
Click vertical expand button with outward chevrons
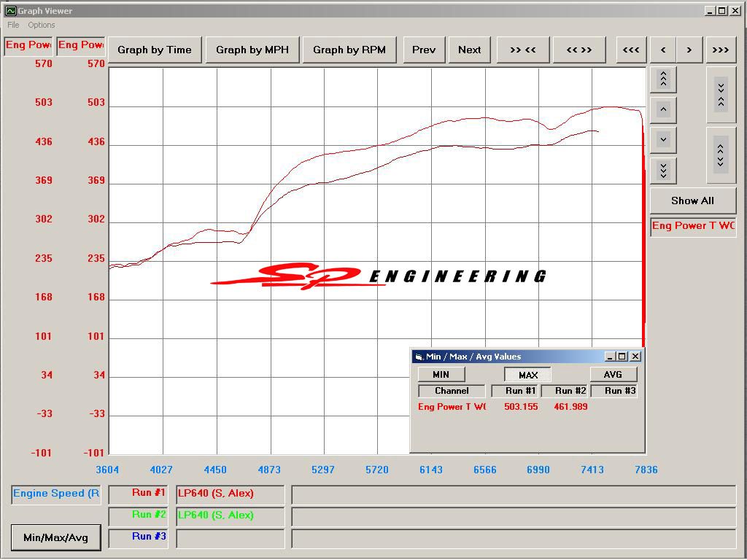pyautogui.click(x=721, y=155)
